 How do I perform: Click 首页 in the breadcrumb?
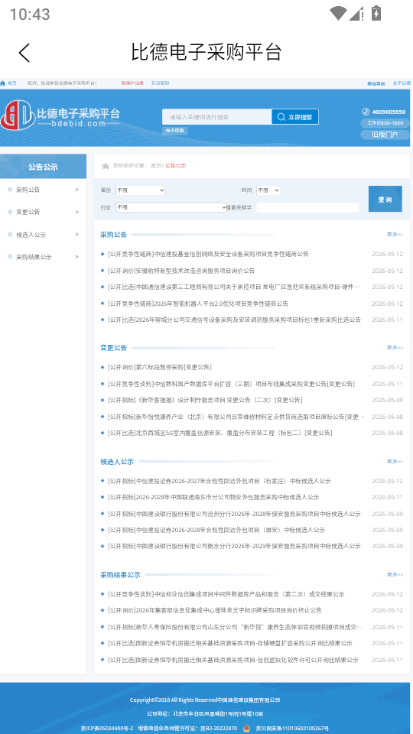[x=155, y=166]
